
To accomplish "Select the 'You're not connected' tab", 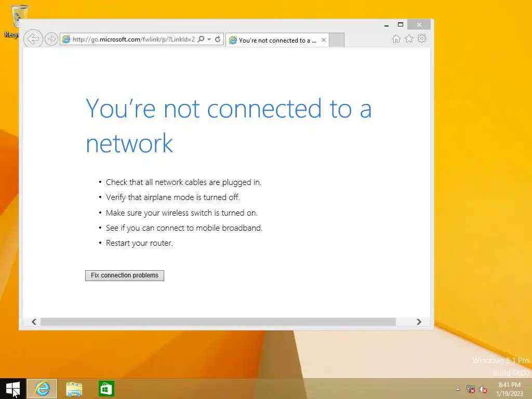I will click(x=273, y=40).
